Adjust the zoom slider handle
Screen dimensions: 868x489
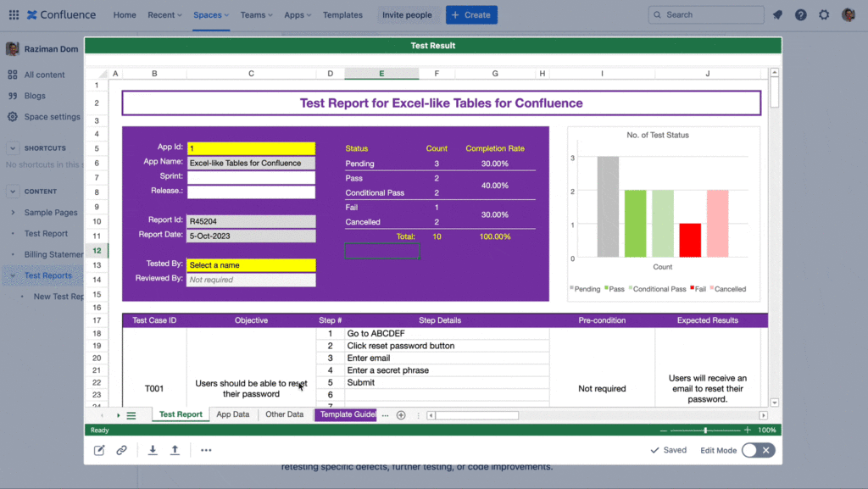(705, 430)
